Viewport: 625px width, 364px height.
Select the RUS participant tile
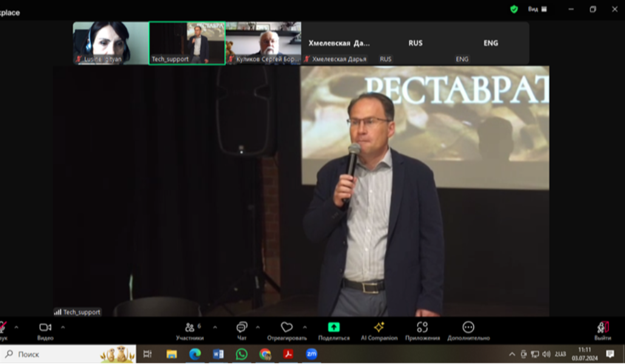pyautogui.click(x=416, y=43)
